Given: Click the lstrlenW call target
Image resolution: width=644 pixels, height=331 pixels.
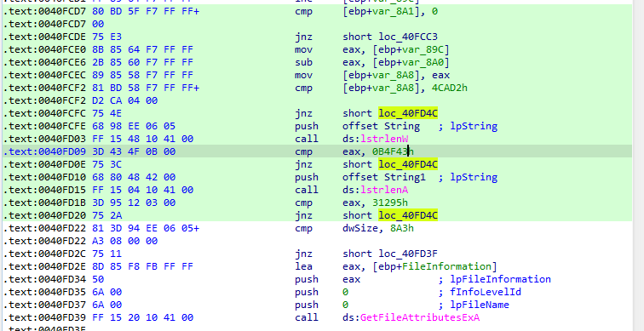Looking at the screenshot, I should (x=384, y=139).
